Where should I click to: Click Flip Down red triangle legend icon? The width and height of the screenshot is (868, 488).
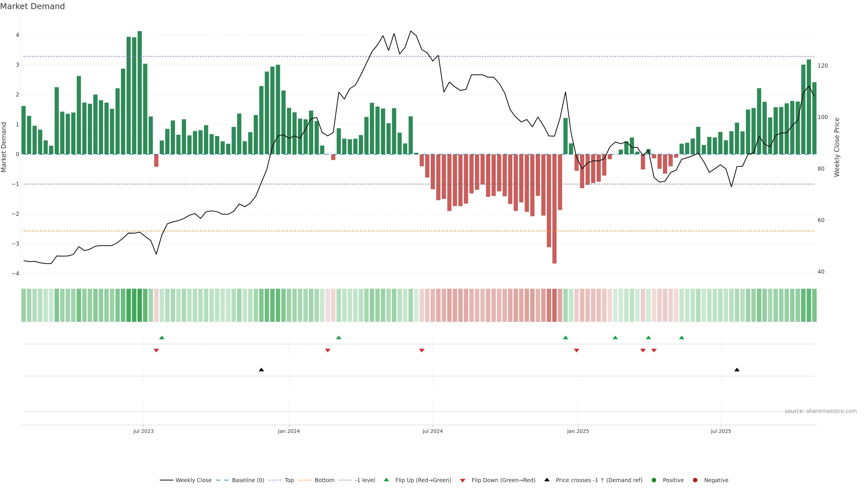point(463,480)
